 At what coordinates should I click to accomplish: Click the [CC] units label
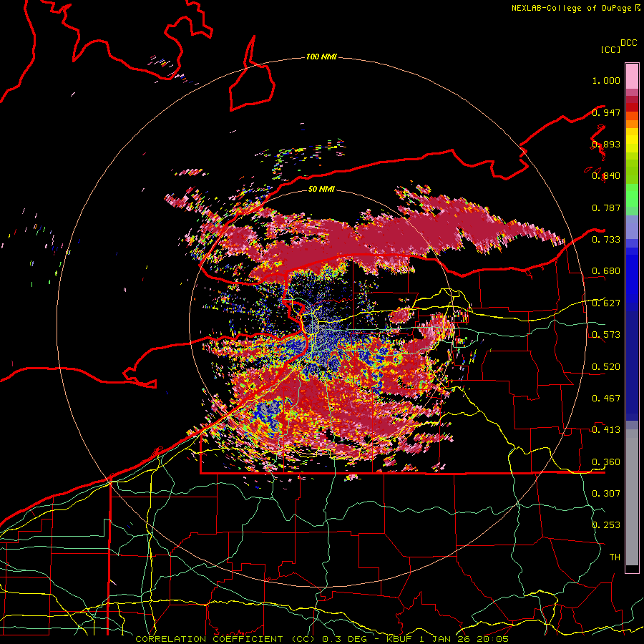[x=610, y=49]
